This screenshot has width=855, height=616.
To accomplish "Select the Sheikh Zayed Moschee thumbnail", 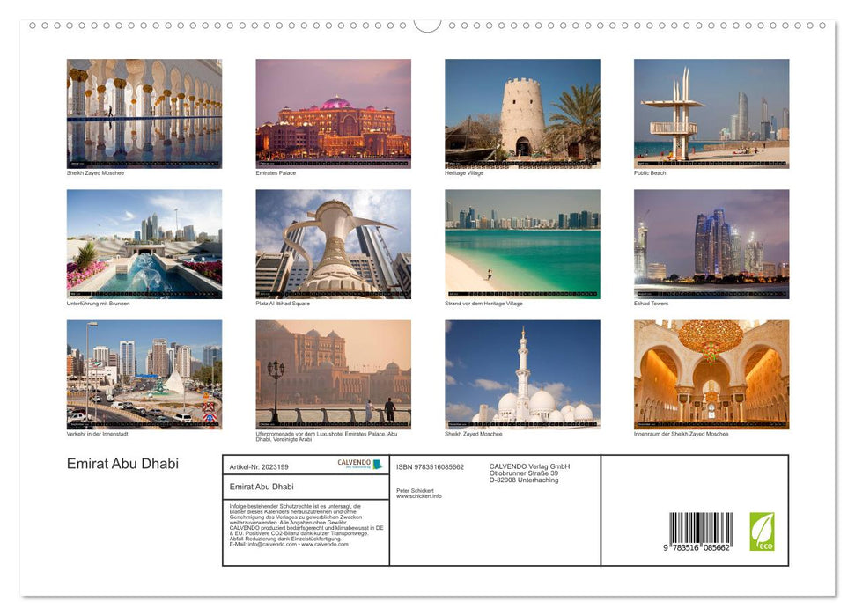I will click(144, 113).
